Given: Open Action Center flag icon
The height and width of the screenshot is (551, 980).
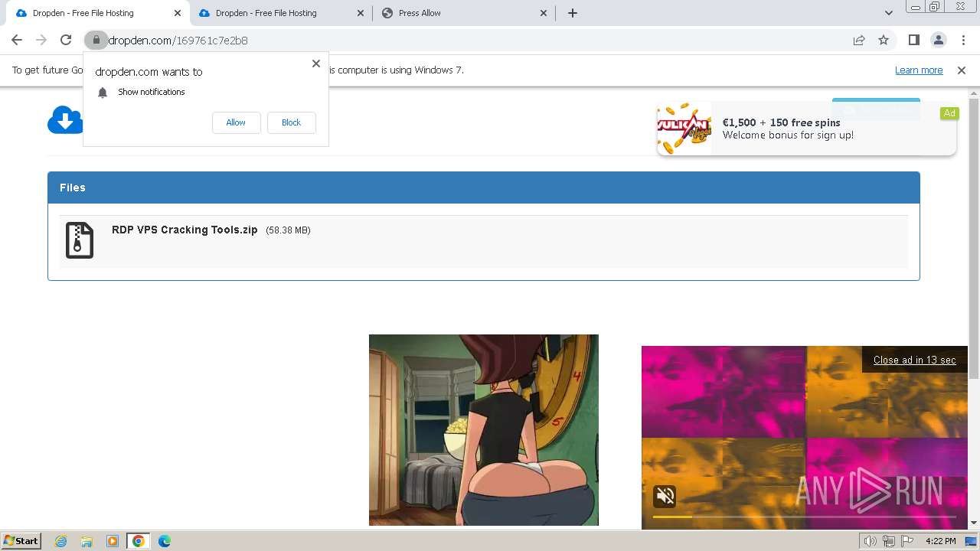Looking at the screenshot, I should click(907, 541).
